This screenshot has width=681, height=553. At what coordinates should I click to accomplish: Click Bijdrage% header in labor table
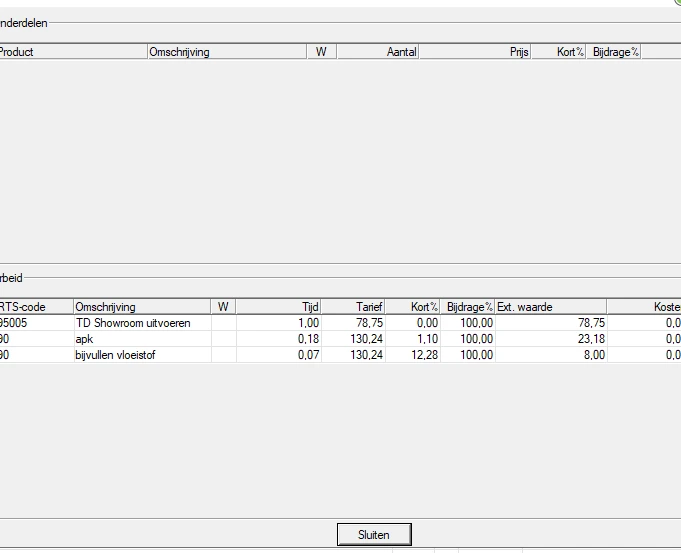click(468, 307)
